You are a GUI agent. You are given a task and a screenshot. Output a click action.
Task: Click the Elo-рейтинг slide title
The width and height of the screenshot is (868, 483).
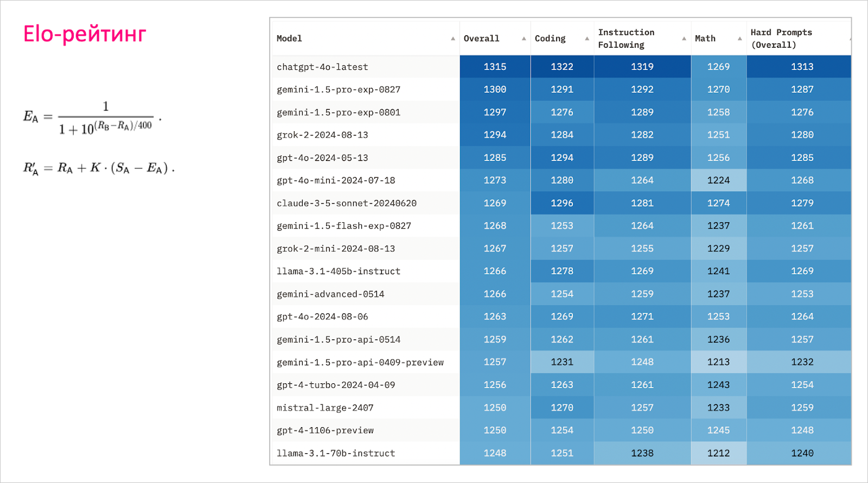click(x=85, y=34)
